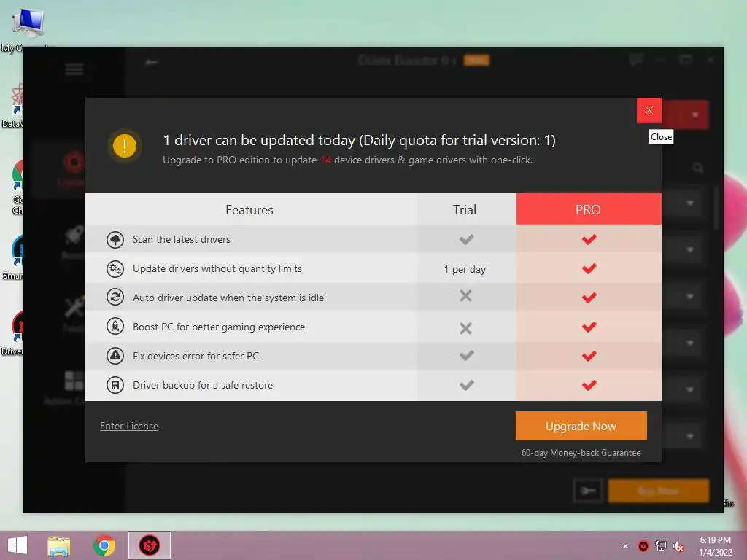Click the muted volume tray icon
Viewport: 747px width, 560px height.
(x=678, y=546)
